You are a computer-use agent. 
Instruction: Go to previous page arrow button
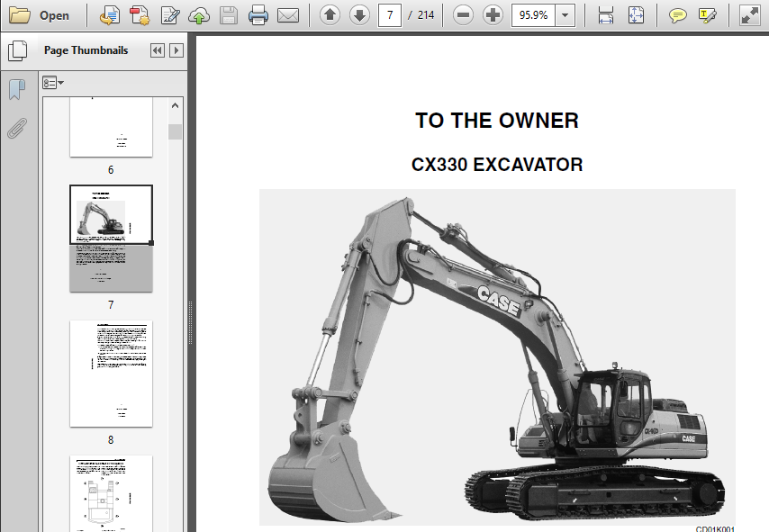coord(330,15)
